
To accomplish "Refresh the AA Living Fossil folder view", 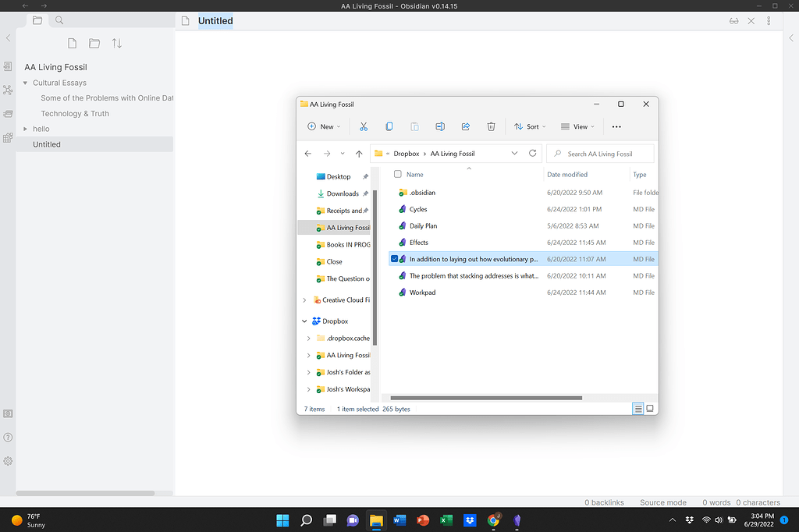I will coord(533,153).
